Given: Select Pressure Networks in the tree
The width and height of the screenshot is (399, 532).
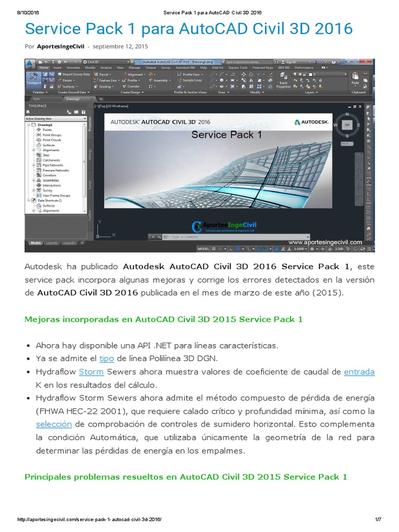Looking at the screenshot, I should tap(56, 170).
